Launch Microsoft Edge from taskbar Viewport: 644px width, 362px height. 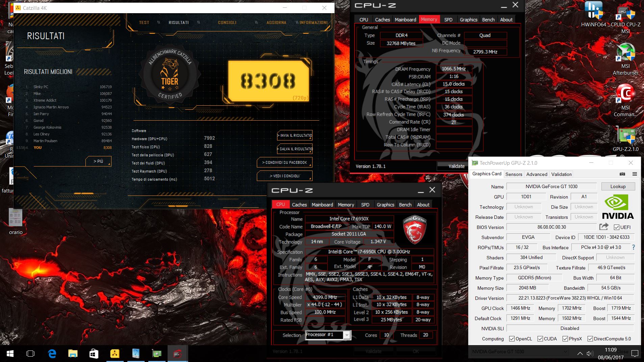click(52, 354)
